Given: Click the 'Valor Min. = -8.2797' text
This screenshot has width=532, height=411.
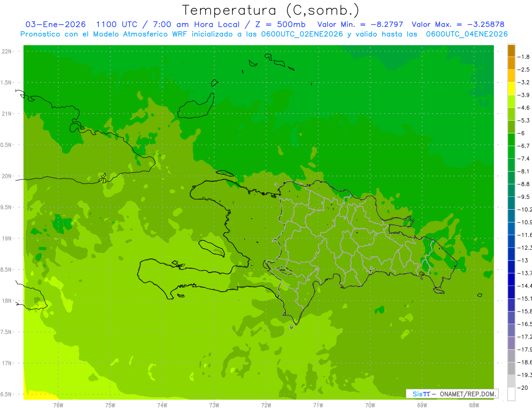Looking at the screenshot, I should point(360,24).
